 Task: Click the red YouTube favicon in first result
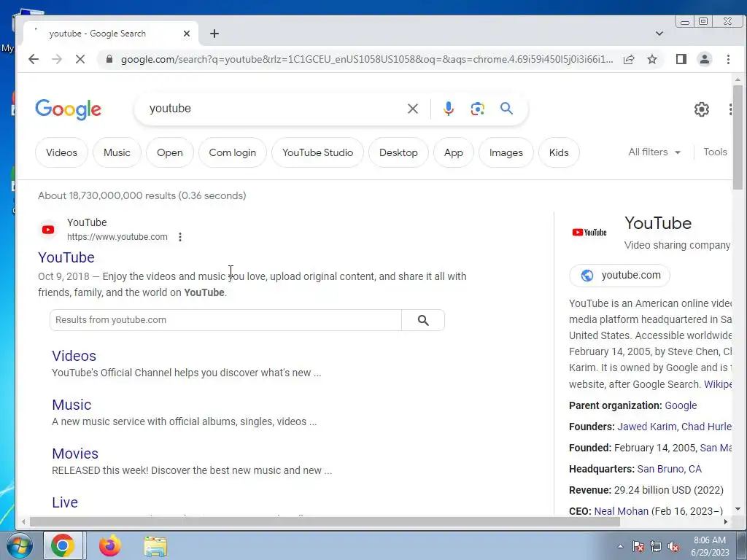48,230
